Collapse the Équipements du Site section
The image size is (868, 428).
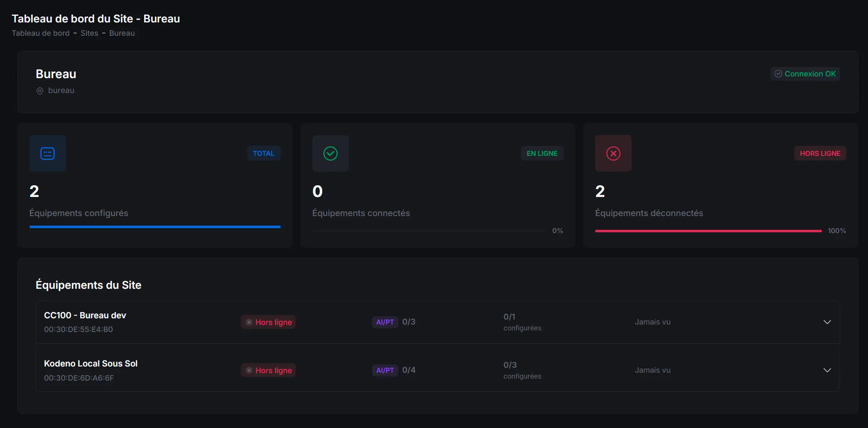point(88,285)
